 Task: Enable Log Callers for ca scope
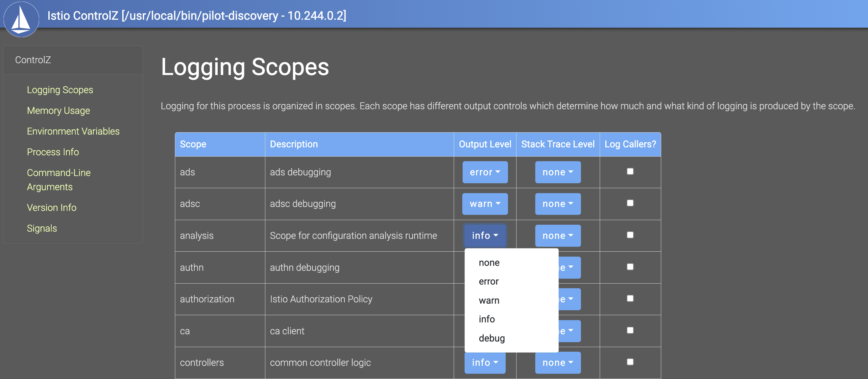(630, 330)
